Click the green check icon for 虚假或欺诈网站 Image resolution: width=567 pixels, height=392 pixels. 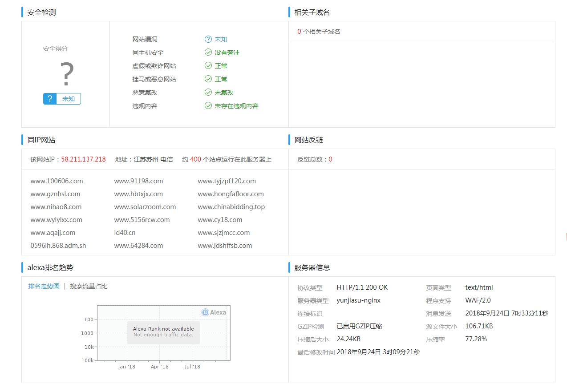point(208,66)
